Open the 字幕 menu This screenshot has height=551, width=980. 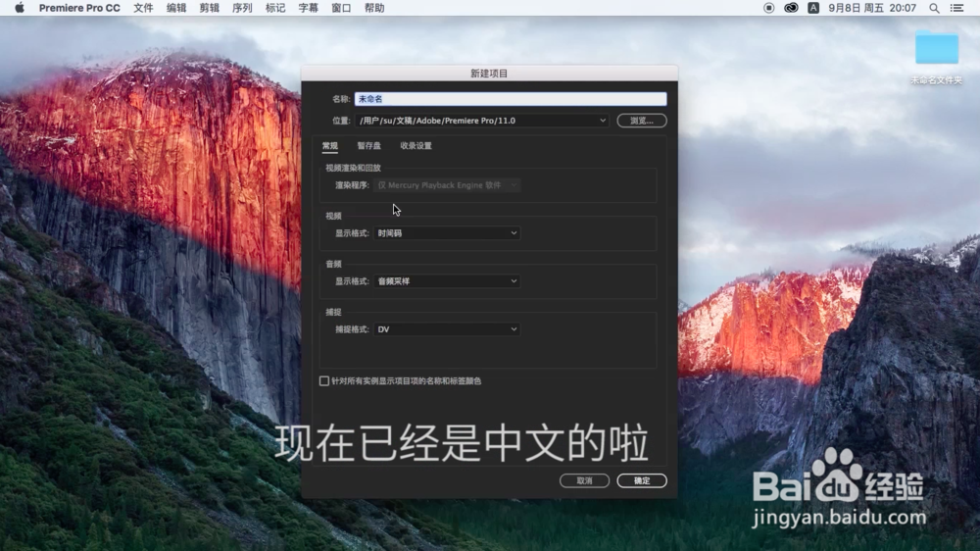click(x=308, y=8)
